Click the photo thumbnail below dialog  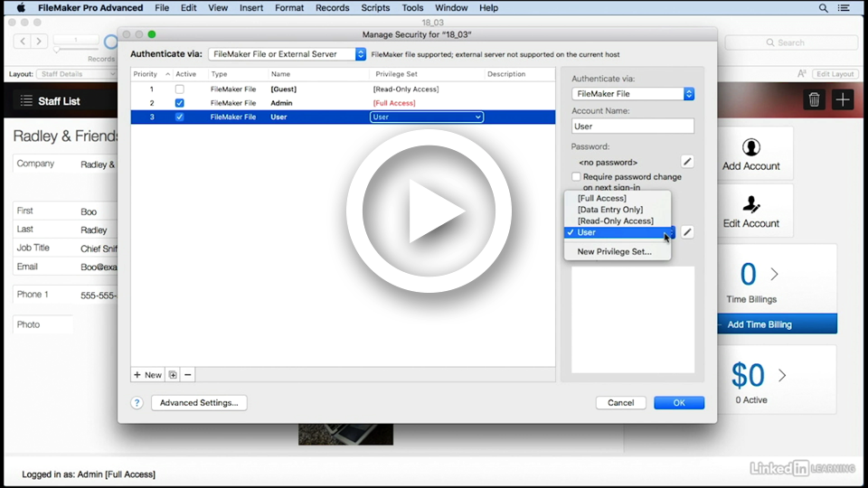346,435
